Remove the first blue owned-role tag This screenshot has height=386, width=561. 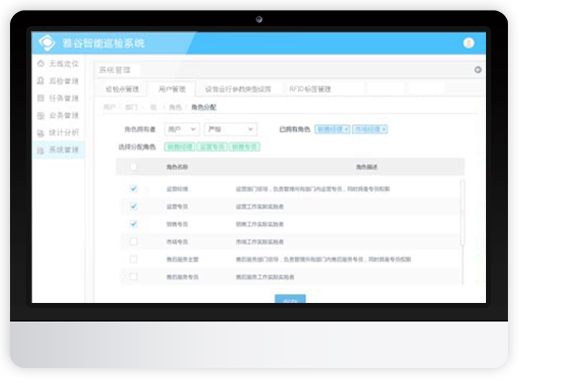tap(347, 129)
